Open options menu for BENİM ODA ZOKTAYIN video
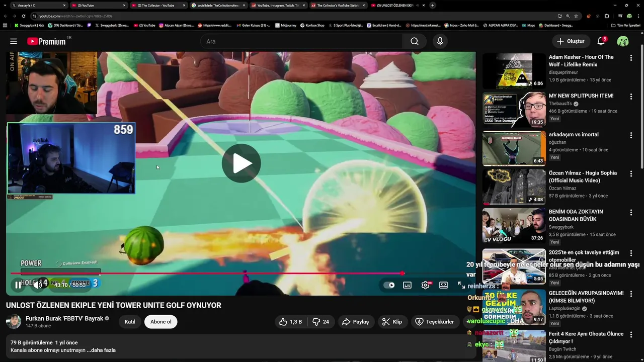Screen dimensions: 644x362 (x=631, y=213)
